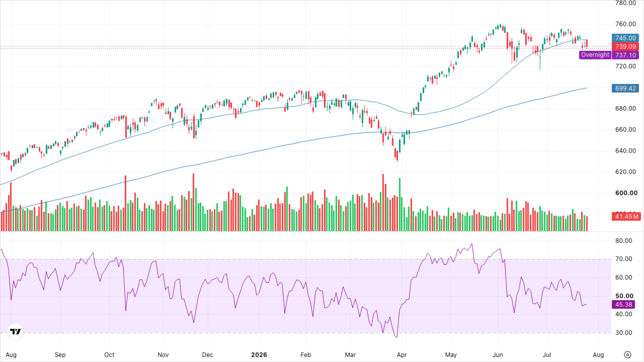Click the Nov label on time axis
Viewport: 644px width, 362px height.
tap(163, 355)
